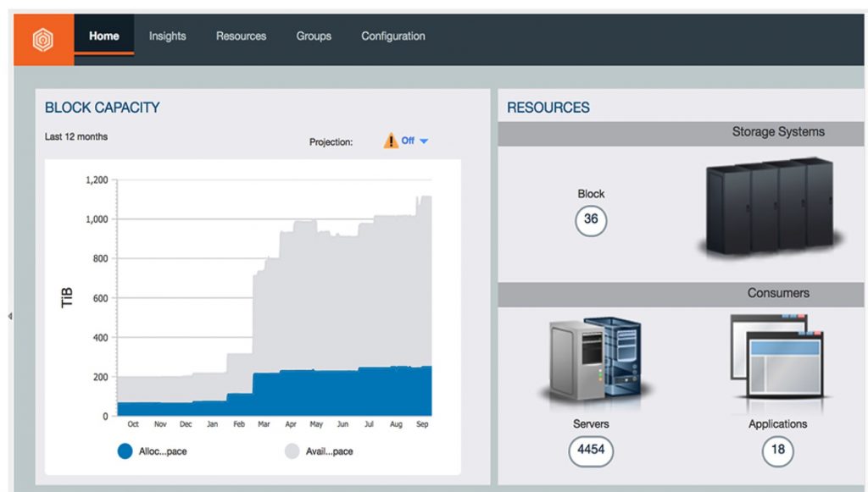Click the TiB axis title

[67, 297]
